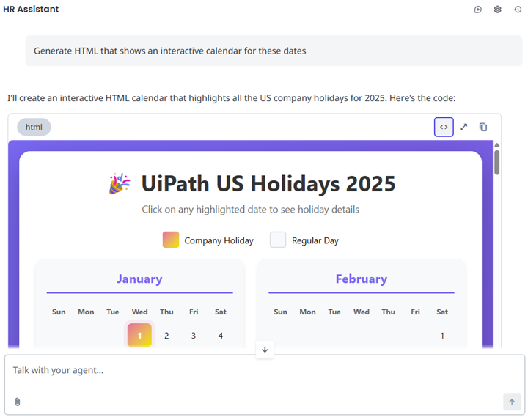The image size is (528, 420).
Task: Click the send message arrow button
Action: [512, 402]
